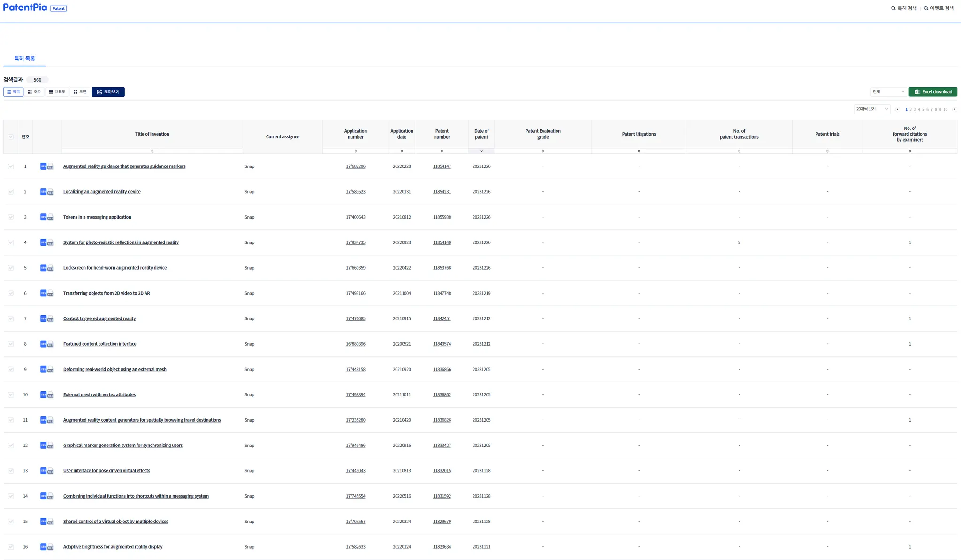Select the 특허 목록 tab
Screen dimensions: 961x560
click(x=24, y=58)
